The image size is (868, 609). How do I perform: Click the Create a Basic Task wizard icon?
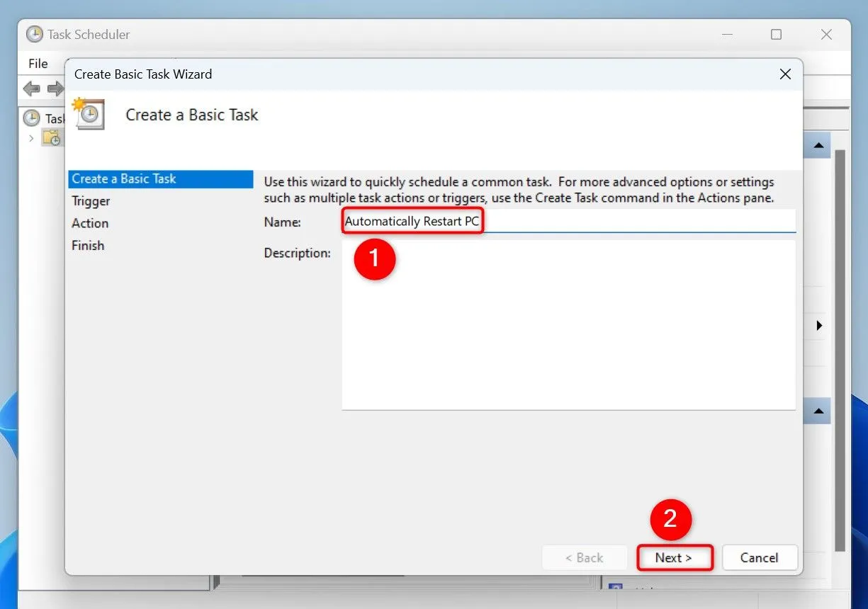pos(88,113)
